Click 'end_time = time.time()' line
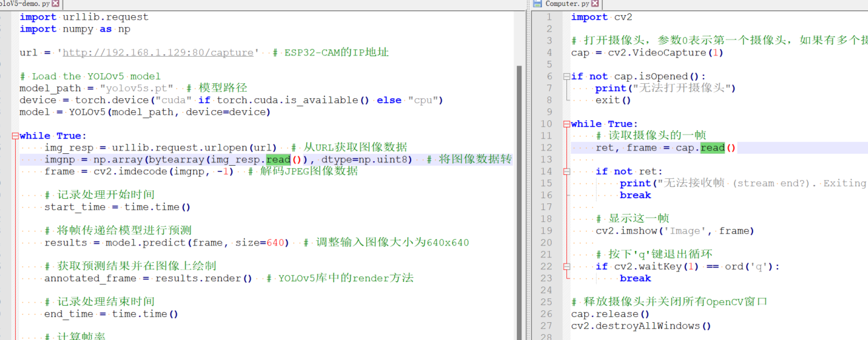Screen dimensions: 868x340 pos(112,314)
